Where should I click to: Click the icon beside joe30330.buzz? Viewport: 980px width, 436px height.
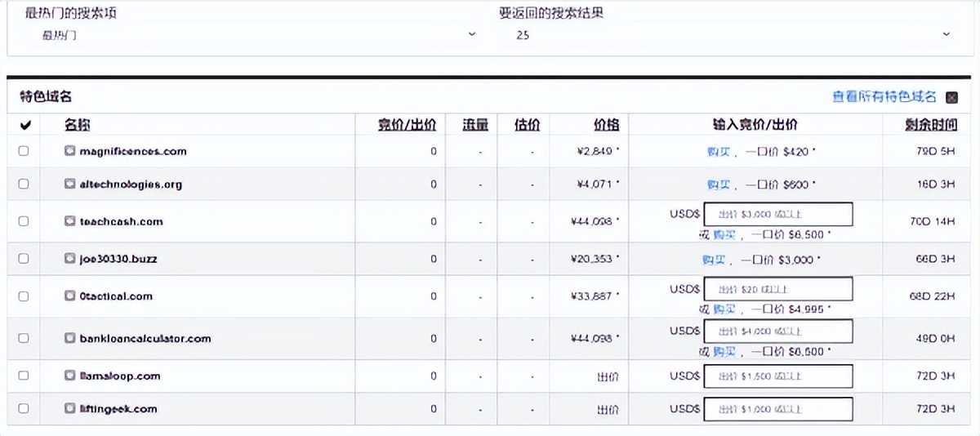click(70, 259)
